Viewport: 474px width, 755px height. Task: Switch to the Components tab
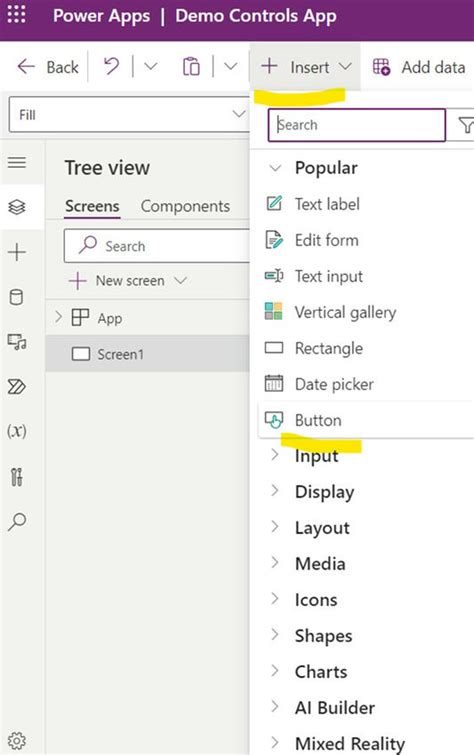185,206
